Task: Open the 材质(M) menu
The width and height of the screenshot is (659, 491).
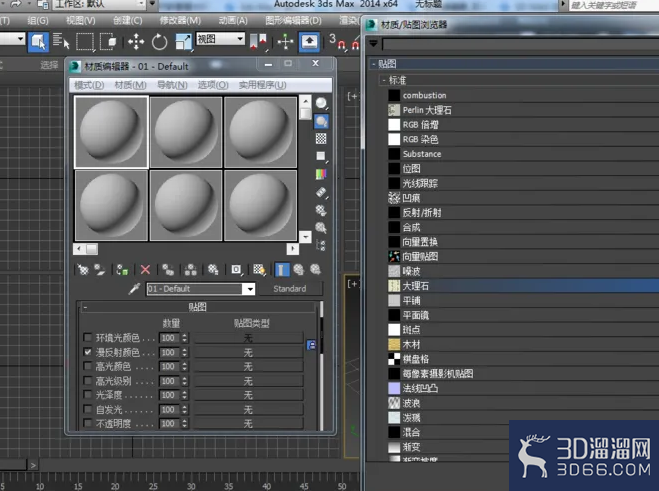Action: pos(130,85)
